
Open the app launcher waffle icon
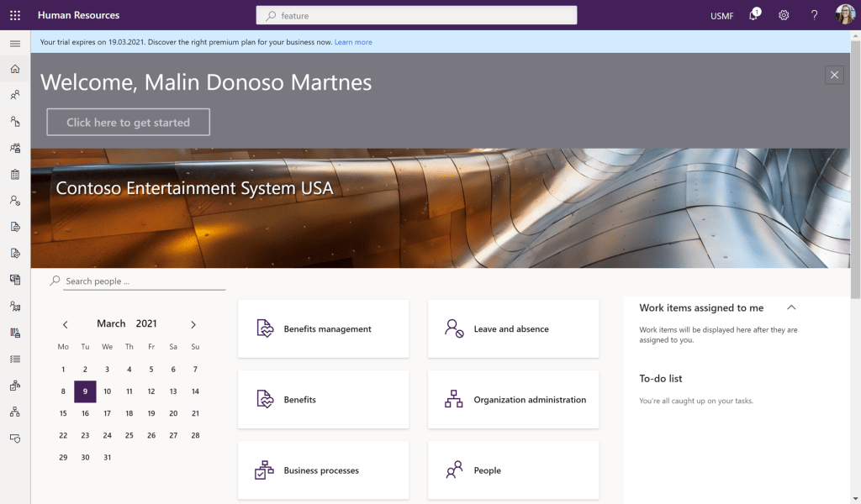point(15,15)
